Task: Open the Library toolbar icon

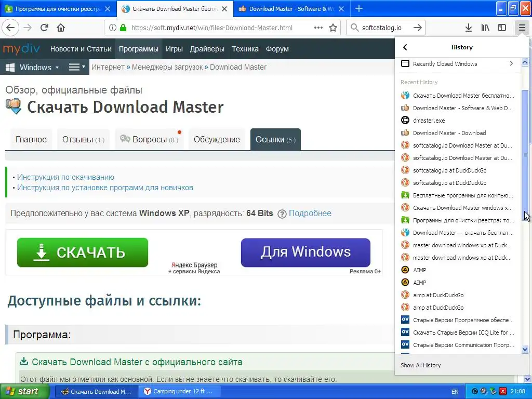Action: click(x=485, y=28)
